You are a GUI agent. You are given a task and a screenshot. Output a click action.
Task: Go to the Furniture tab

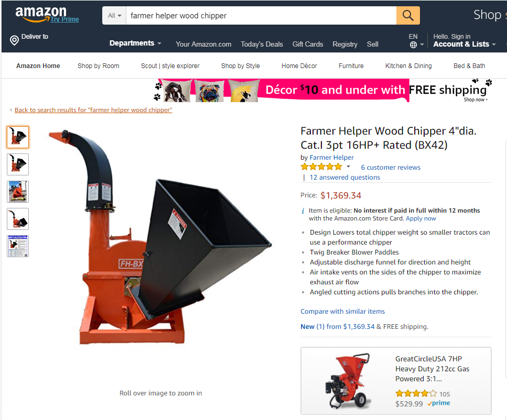[351, 66]
